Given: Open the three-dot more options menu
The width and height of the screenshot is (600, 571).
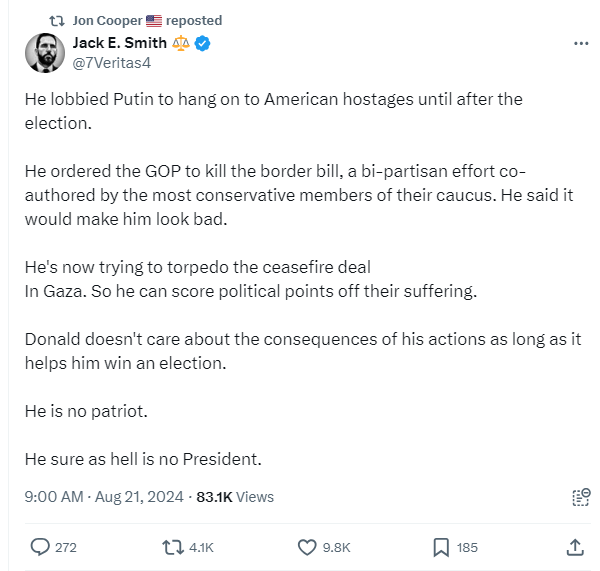Looking at the screenshot, I should click(x=580, y=44).
